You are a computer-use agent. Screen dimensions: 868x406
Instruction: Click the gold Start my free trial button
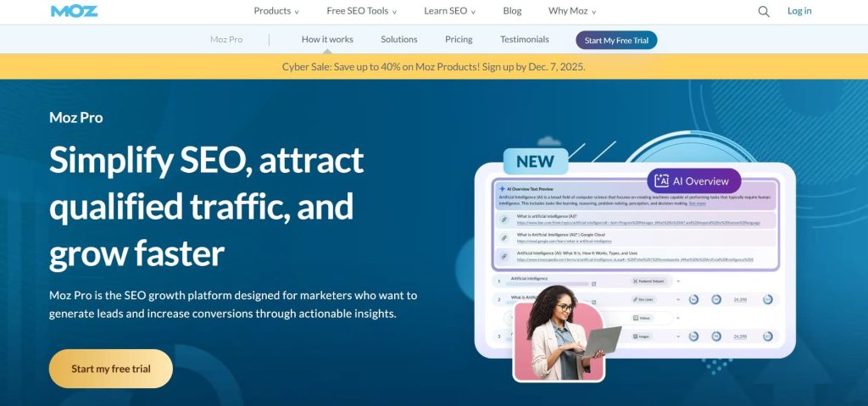pyautogui.click(x=111, y=369)
